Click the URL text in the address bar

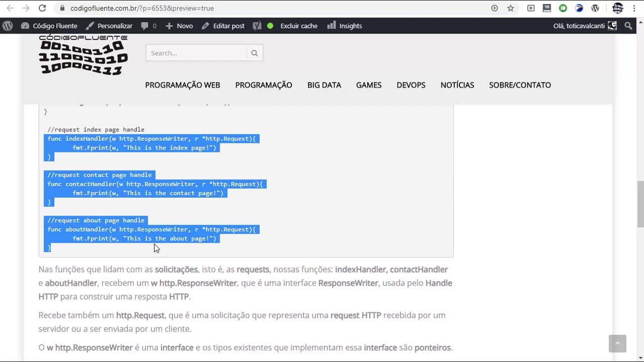[x=142, y=8]
